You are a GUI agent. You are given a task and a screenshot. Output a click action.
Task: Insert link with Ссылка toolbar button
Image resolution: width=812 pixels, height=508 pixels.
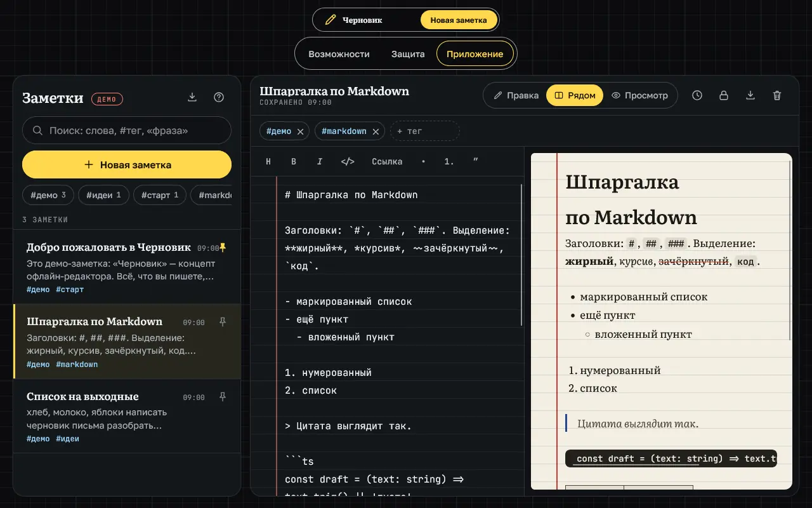pyautogui.click(x=387, y=161)
